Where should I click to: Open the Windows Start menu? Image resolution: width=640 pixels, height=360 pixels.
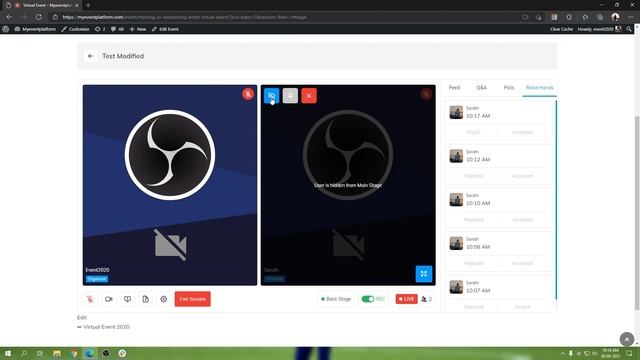pyautogui.click(x=7, y=353)
